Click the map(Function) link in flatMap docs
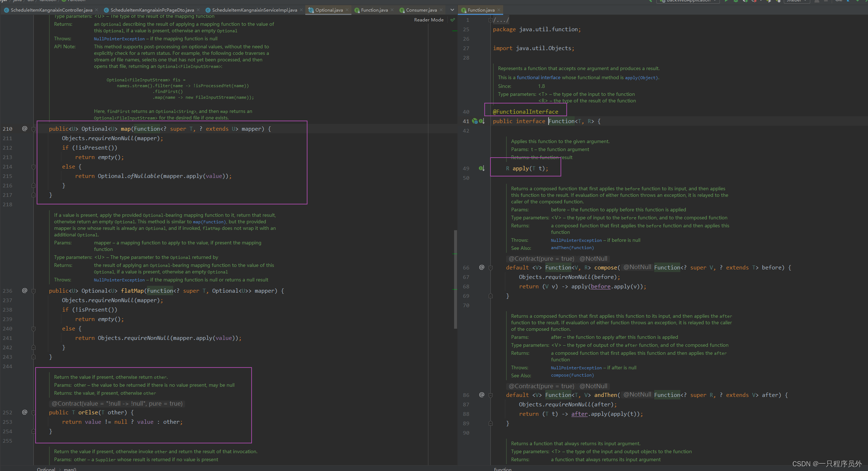The height and width of the screenshot is (471, 868). coord(209,222)
